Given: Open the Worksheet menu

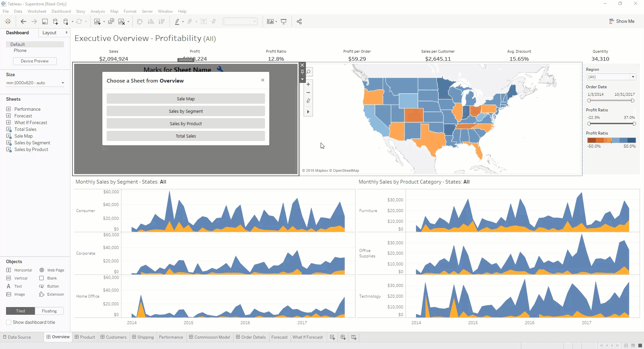Looking at the screenshot, I should pos(37,11).
